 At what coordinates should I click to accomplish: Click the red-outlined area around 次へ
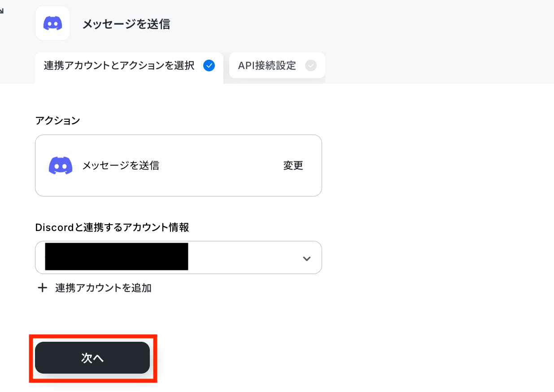93,358
